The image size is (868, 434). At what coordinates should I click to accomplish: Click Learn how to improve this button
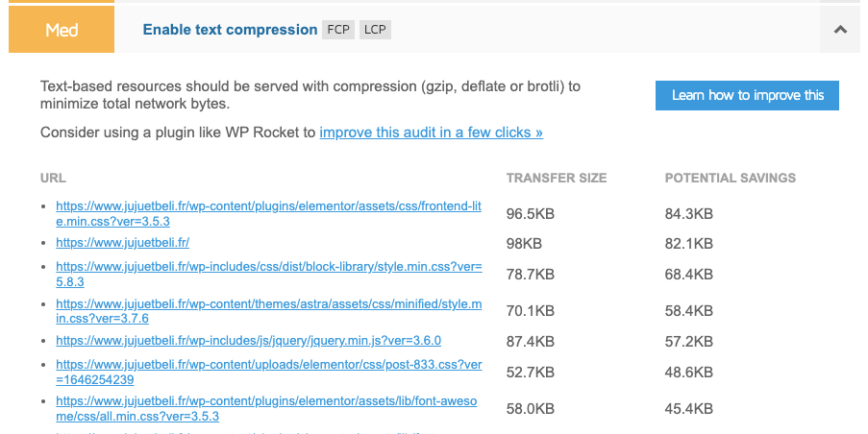tap(747, 95)
